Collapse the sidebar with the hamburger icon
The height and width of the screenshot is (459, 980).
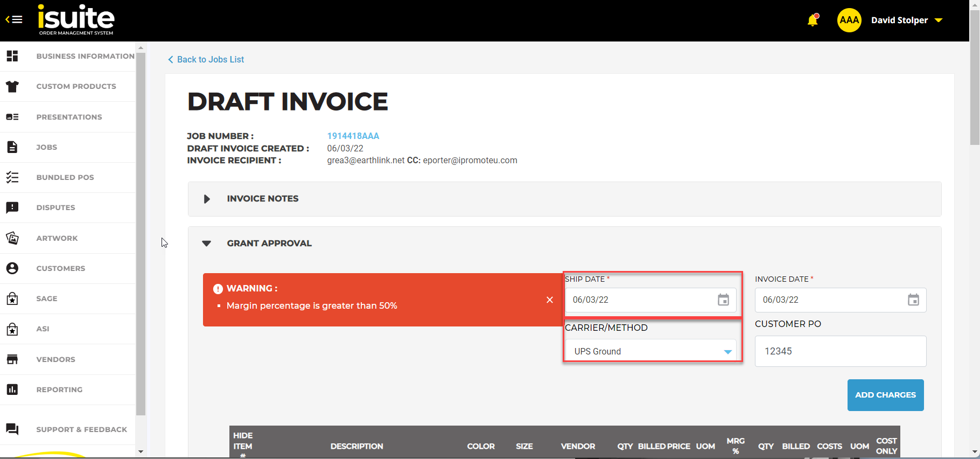(x=14, y=20)
